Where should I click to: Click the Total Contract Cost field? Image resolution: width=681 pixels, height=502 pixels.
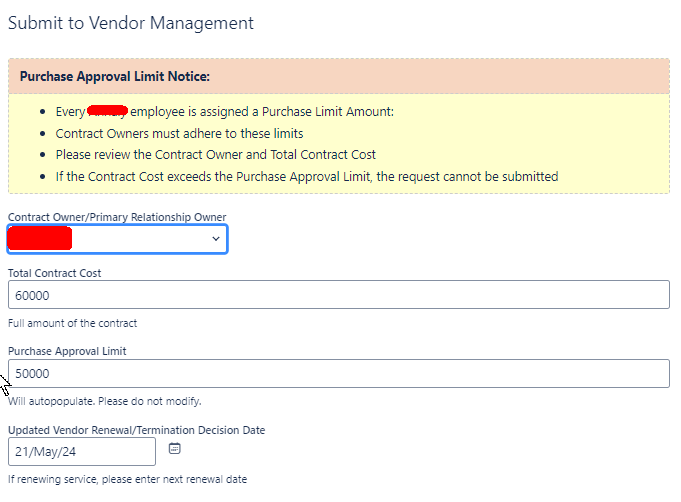pyautogui.click(x=339, y=295)
